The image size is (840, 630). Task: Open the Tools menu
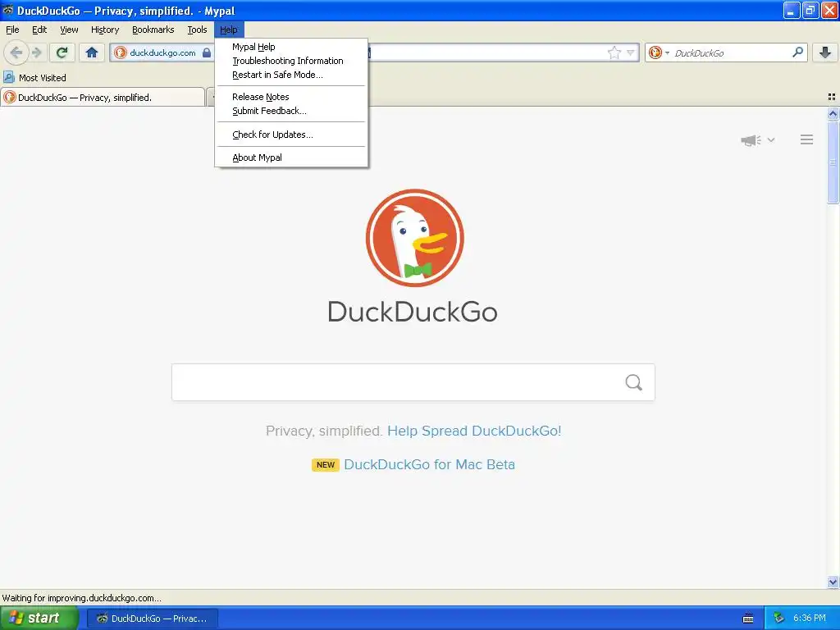pos(197,30)
